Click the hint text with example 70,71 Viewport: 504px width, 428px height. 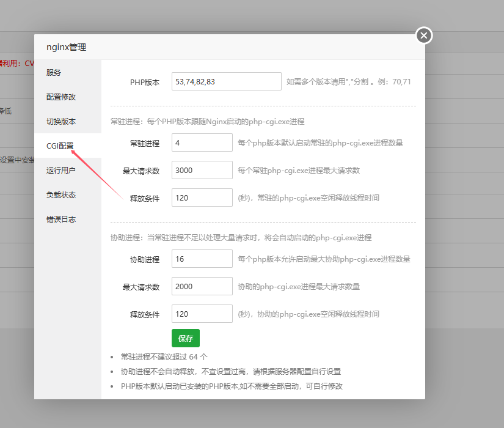348,82
